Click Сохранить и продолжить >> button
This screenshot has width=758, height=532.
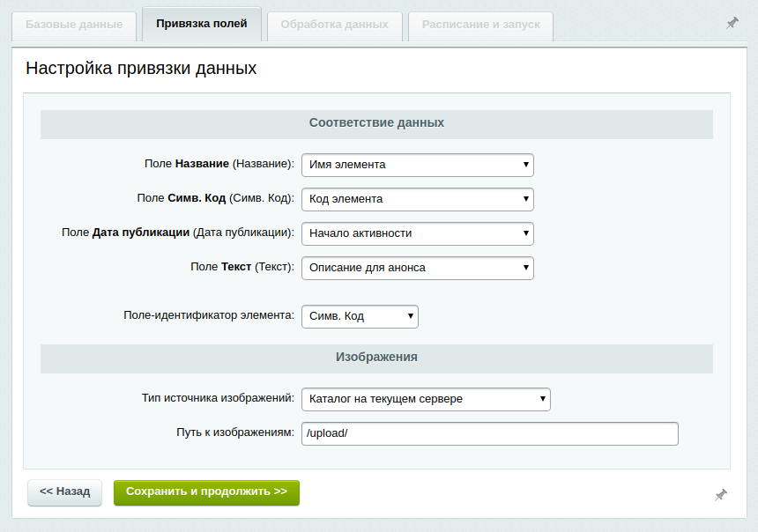point(206,492)
